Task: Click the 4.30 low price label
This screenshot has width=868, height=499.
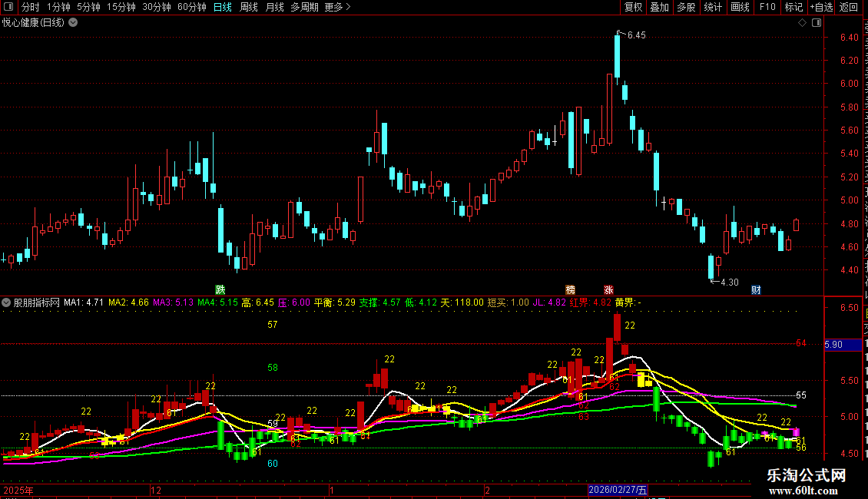Action: (730, 283)
